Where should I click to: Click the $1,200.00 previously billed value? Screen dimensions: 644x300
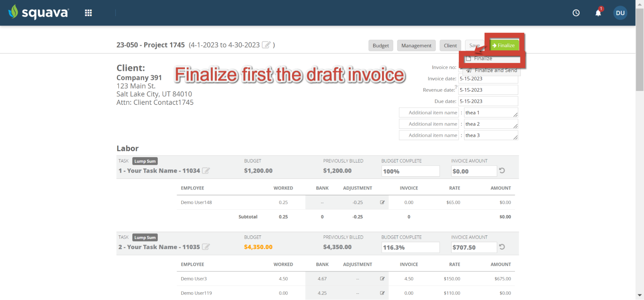(x=337, y=171)
